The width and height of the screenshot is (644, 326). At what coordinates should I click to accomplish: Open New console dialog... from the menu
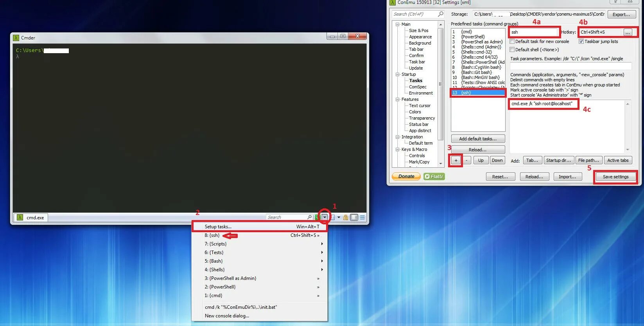(x=260, y=316)
